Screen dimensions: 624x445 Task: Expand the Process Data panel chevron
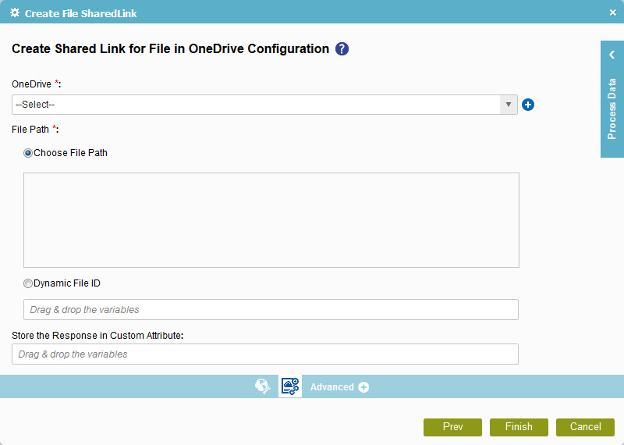pos(612,55)
